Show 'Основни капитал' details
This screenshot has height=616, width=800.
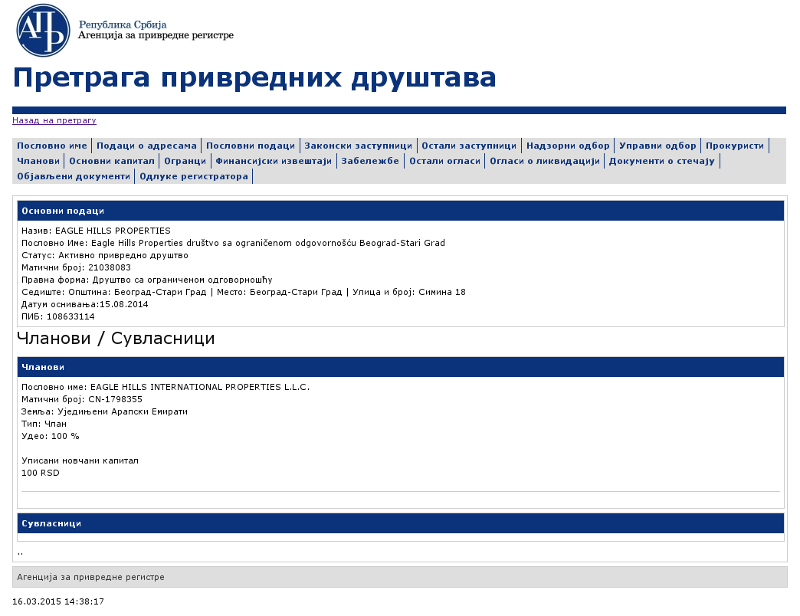[x=112, y=161]
